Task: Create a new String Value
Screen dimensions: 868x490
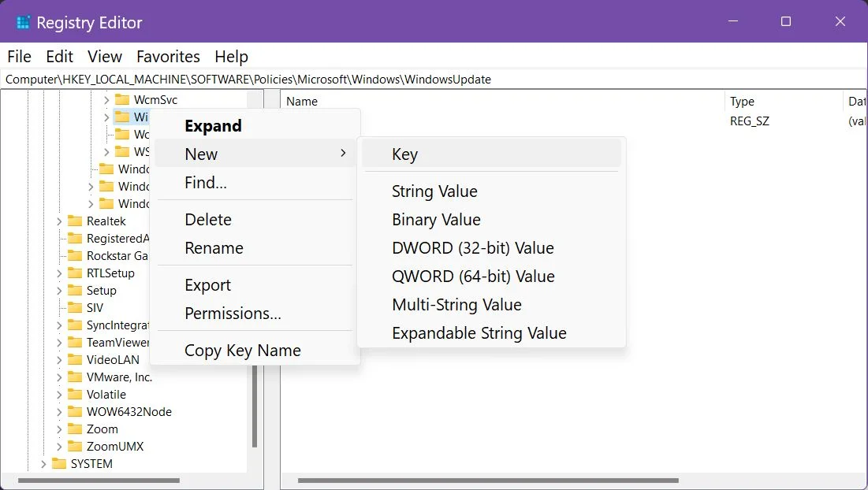Action: (491, 191)
